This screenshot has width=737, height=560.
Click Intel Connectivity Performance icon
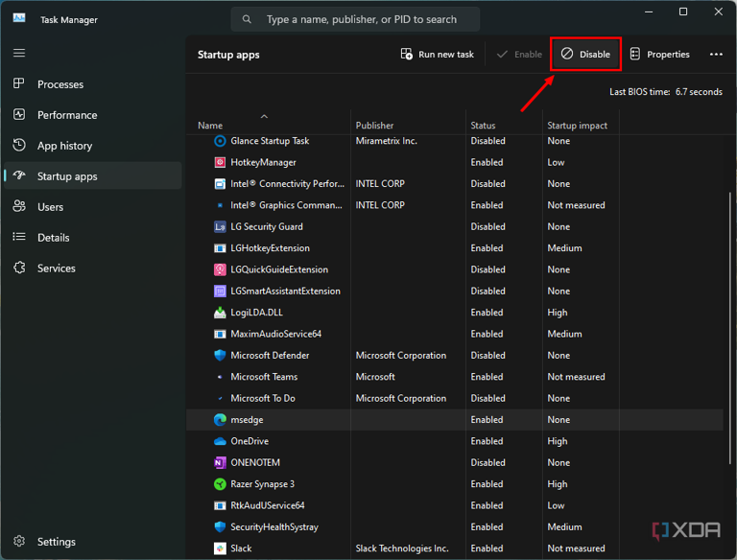[220, 184]
